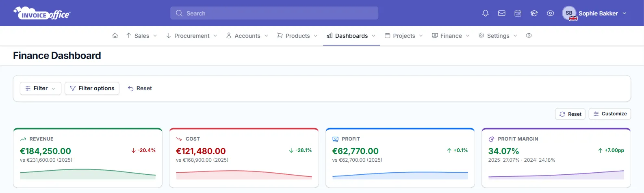Expand the Finance menu chevron

pyautogui.click(x=468, y=36)
